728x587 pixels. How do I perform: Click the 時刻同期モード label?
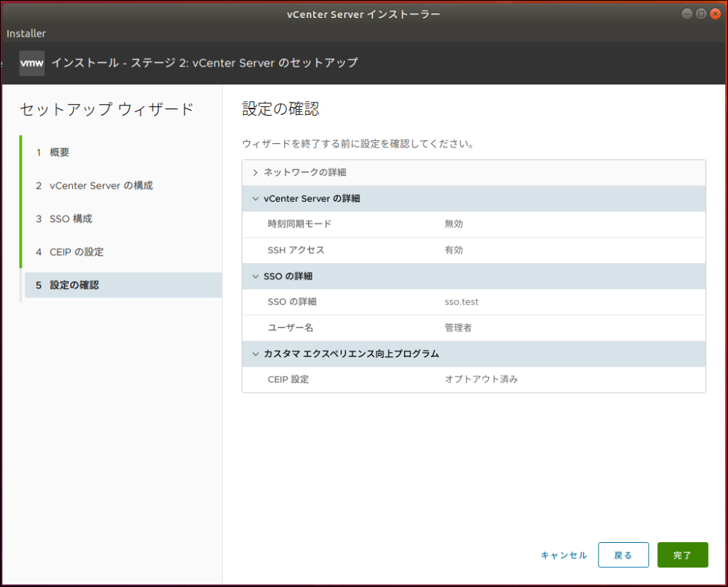pyautogui.click(x=299, y=224)
